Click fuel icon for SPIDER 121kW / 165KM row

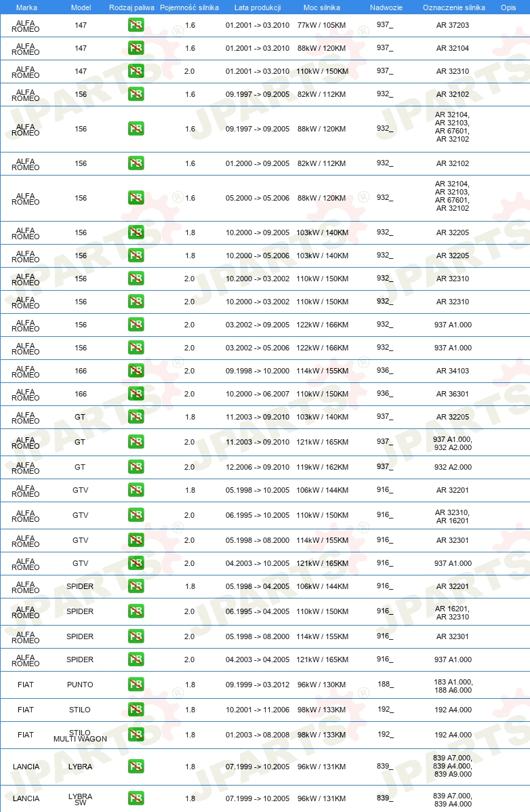136,659
